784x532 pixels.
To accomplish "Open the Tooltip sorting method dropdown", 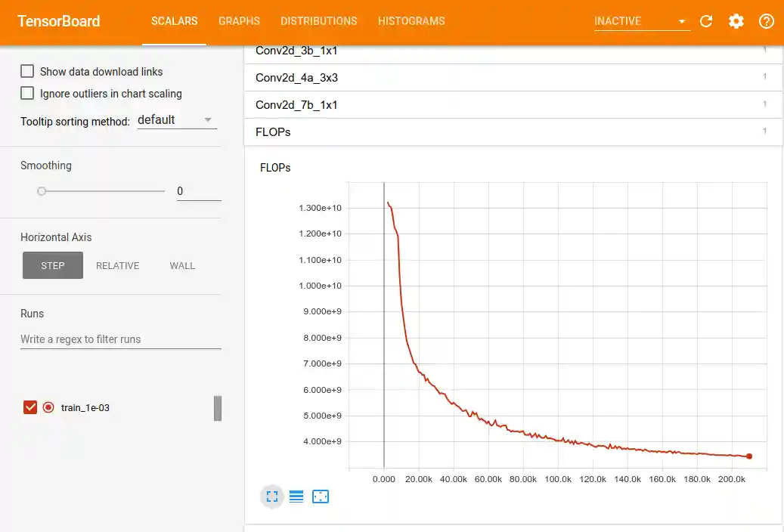I will coord(177,120).
